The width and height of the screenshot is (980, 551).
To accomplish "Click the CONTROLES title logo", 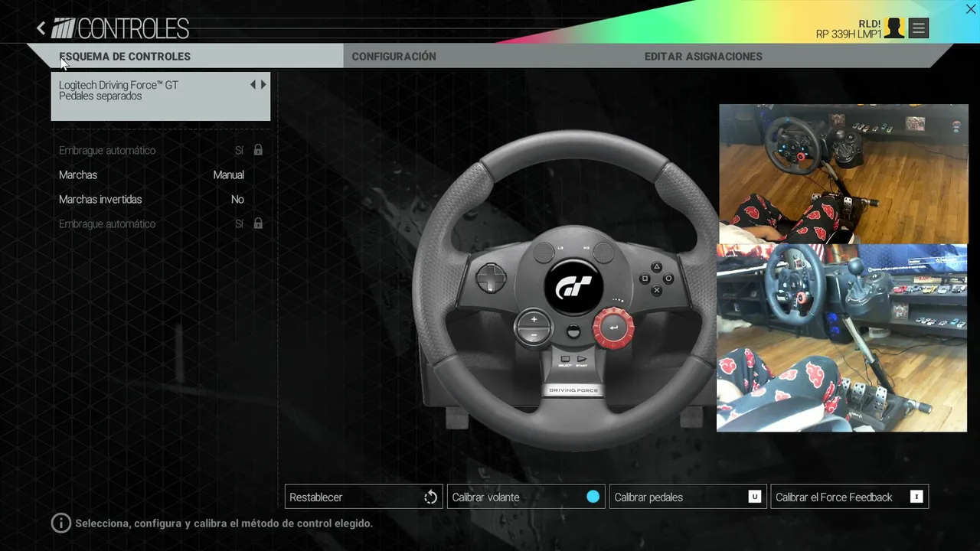I will pyautogui.click(x=120, y=29).
